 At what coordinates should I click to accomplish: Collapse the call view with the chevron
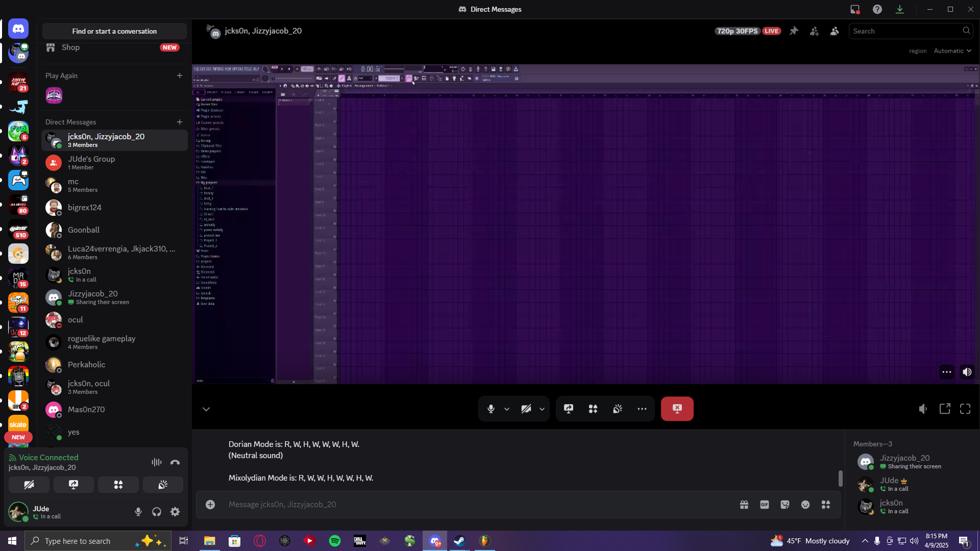point(206,409)
